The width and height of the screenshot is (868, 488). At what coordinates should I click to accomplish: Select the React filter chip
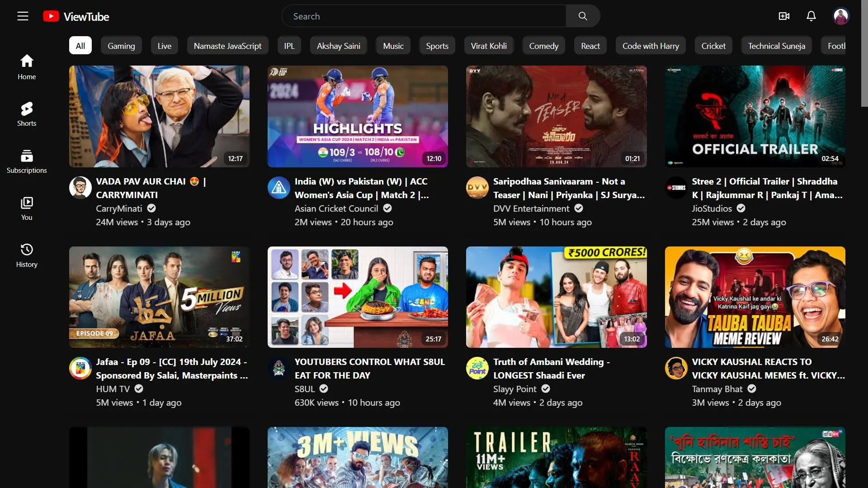point(590,46)
